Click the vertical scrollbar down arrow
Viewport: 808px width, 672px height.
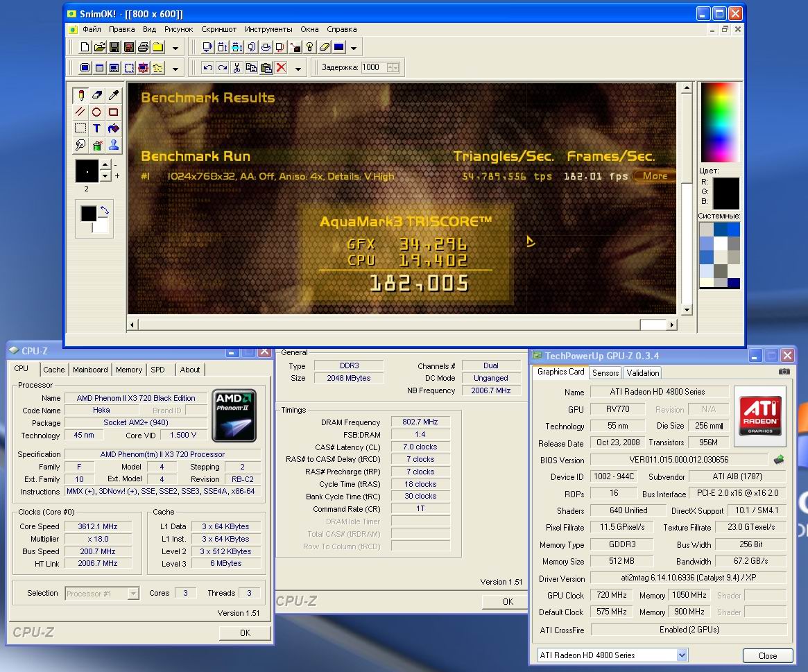coord(687,310)
